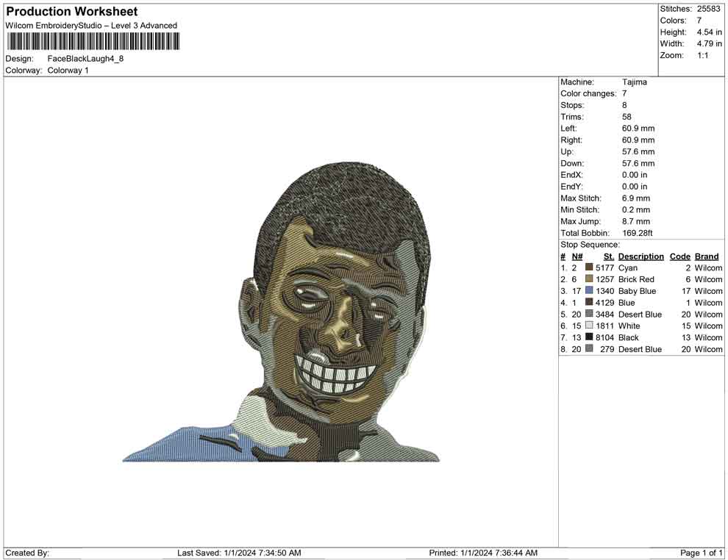Select the Baby Blue color swatch

click(589, 290)
